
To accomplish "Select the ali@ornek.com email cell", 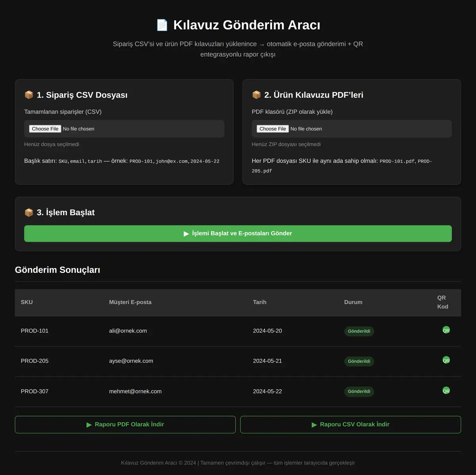I will click(128, 331).
